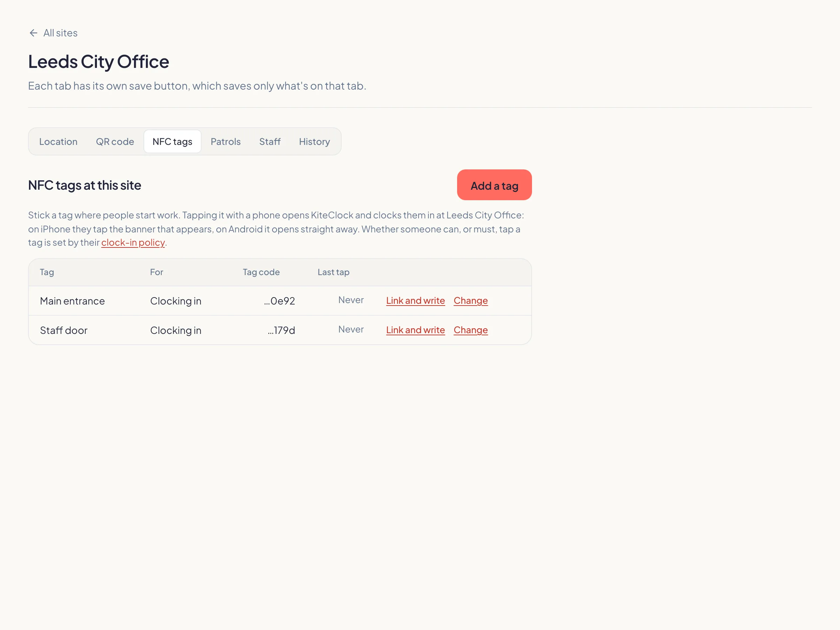Click Change for Staff door tag
The height and width of the screenshot is (630, 840).
470,330
